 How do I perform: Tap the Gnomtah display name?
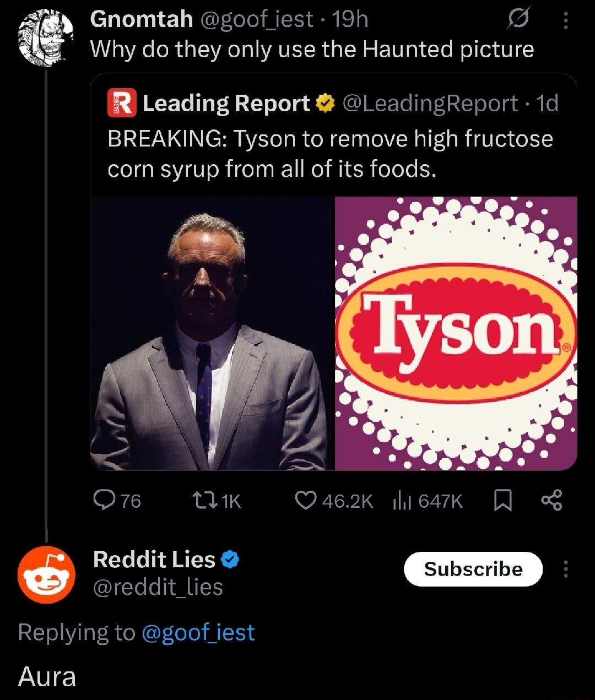pyautogui.click(x=141, y=19)
